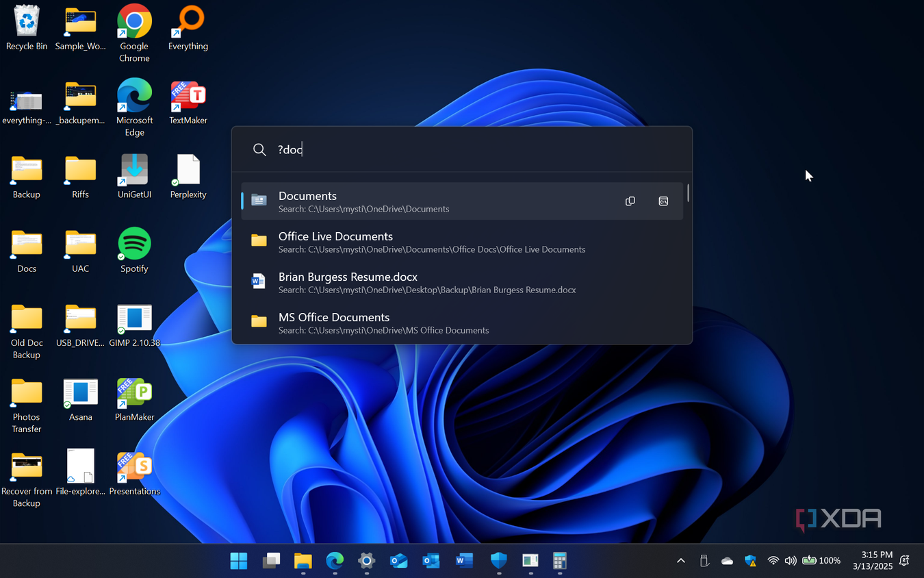The image size is (924, 578).
Task: Select GIMP 2.10.38 desktop icon
Action: [135, 325]
